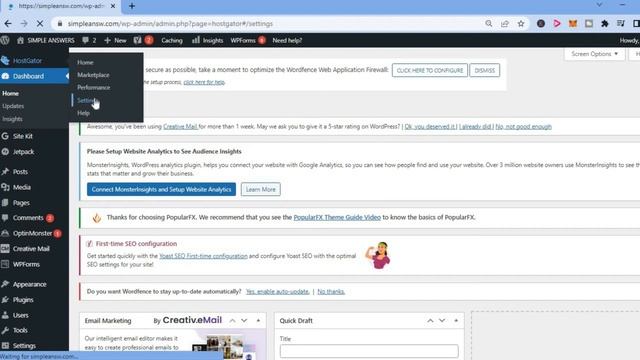Open PopularFX Theme Guide Video link
Viewport: 640px width, 360px height.
click(337, 218)
